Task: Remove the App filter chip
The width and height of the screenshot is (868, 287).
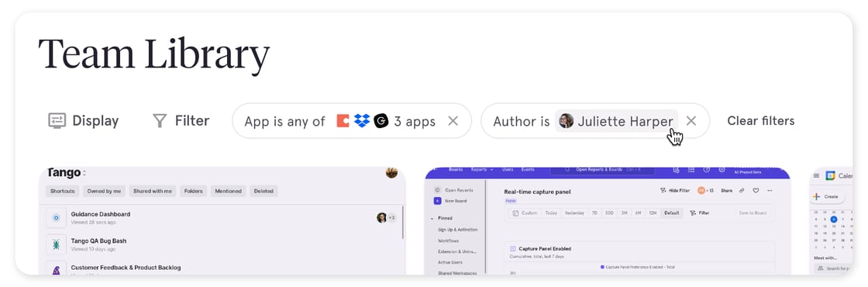Action: 453,121
